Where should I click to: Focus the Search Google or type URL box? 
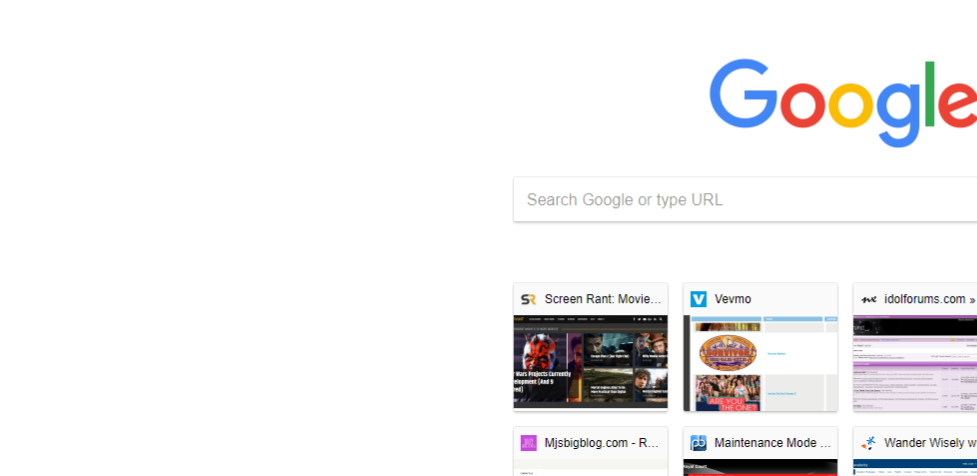(745, 199)
